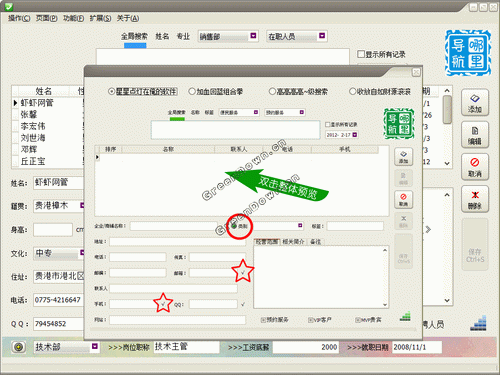Expand the 技术部 dropdown at bottom
500x375 pixels.
[95, 347]
